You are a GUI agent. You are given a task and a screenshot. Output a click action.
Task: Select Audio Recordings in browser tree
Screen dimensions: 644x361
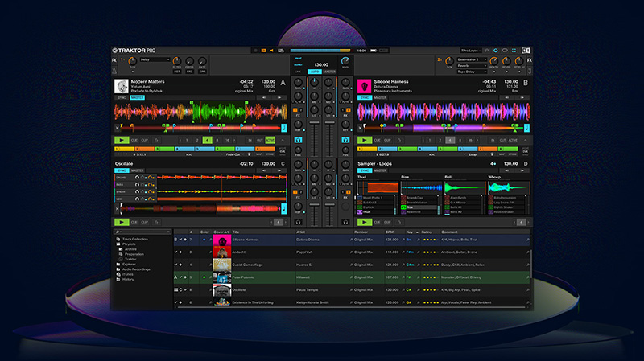tap(136, 269)
